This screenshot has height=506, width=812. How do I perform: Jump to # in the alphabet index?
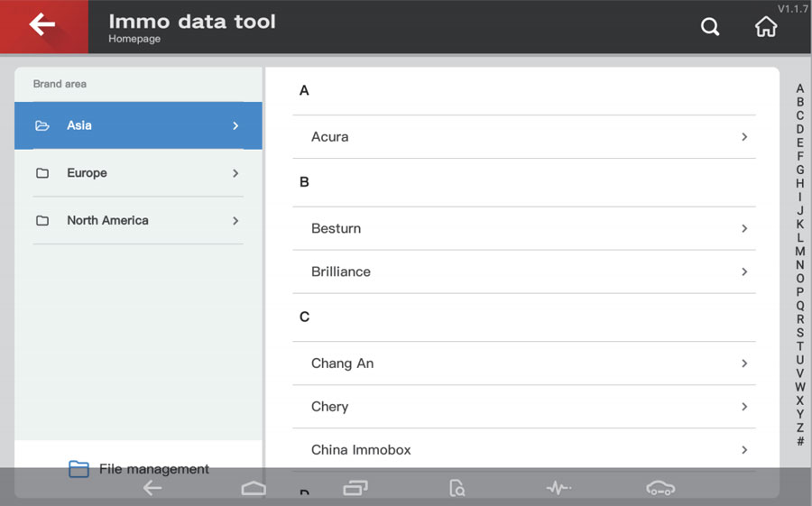[x=800, y=442]
